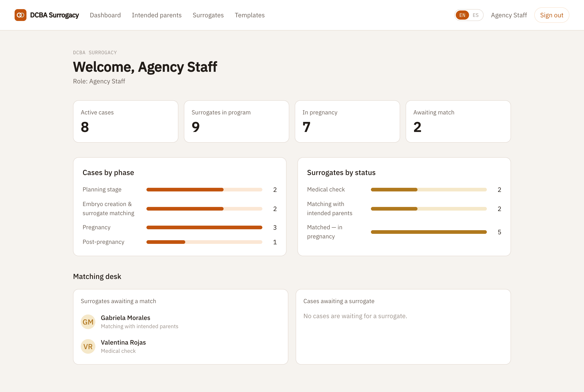Screen dimensions: 584x392
Task: Click the Embryo creation & surrogate matching bar
Action: pos(204,209)
